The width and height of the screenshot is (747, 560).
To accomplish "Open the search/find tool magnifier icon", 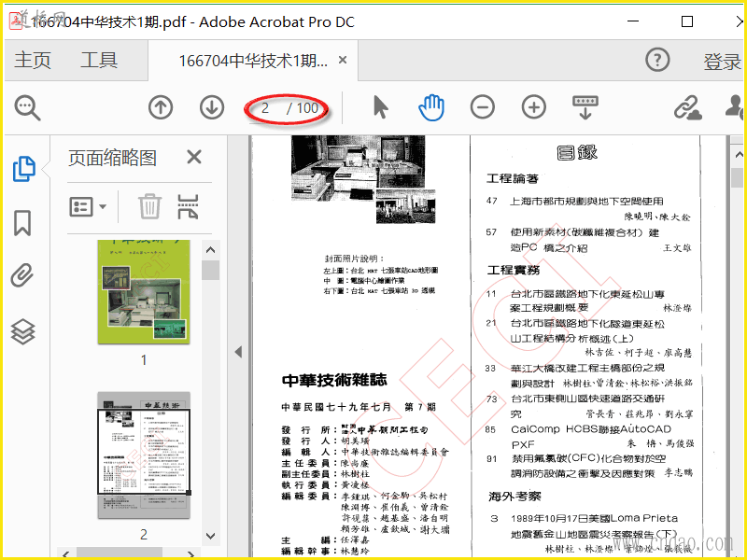I will pos(27,107).
